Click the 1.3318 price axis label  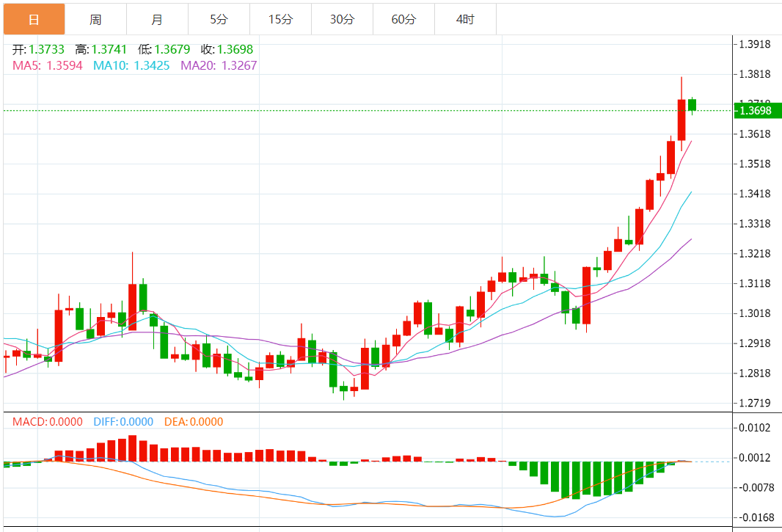pyautogui.click(x=755, y=224)
